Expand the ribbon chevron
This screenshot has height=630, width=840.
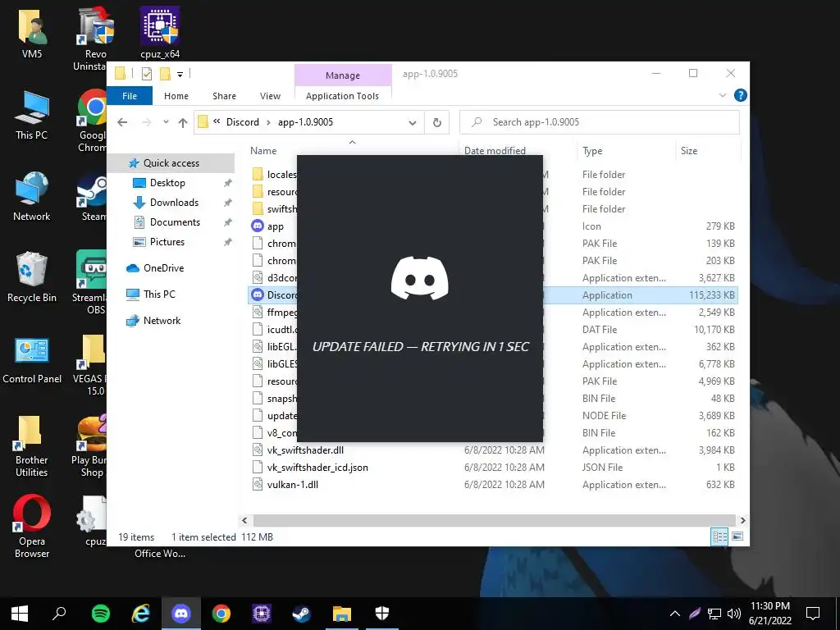(722, 95)
